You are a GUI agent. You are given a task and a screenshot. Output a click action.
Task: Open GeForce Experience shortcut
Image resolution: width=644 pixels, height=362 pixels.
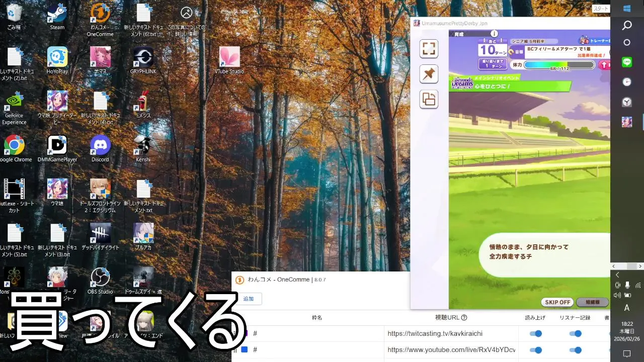click(14, 108)
